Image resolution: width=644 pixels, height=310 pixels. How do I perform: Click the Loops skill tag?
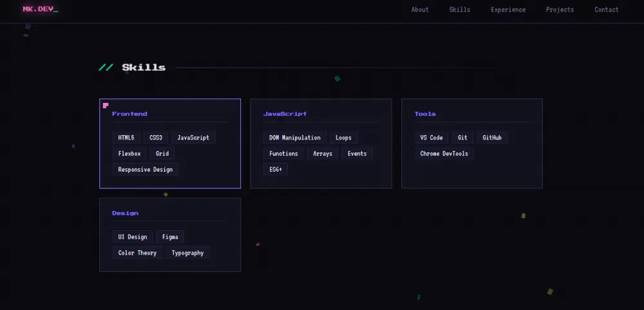[343, 138]
